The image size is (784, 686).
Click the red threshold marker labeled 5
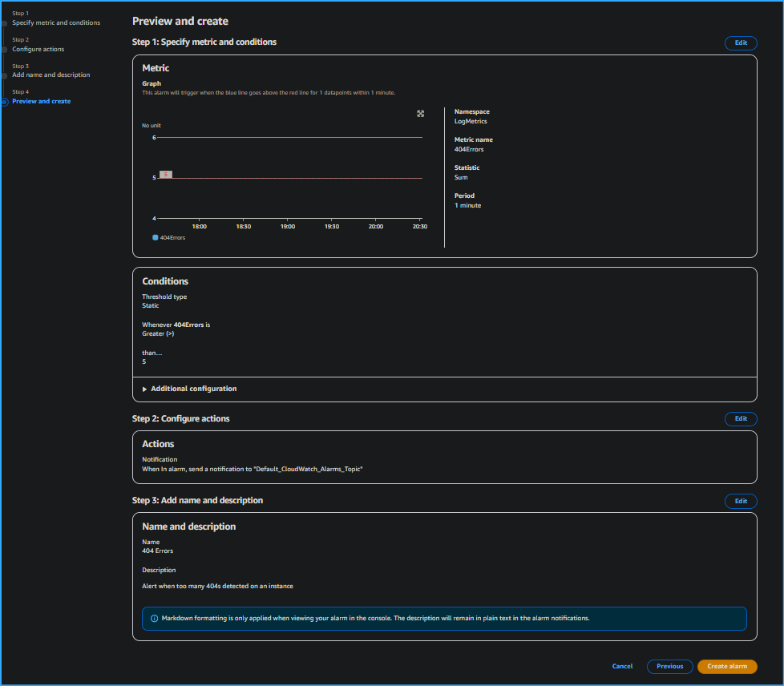[x=165, y=173]
